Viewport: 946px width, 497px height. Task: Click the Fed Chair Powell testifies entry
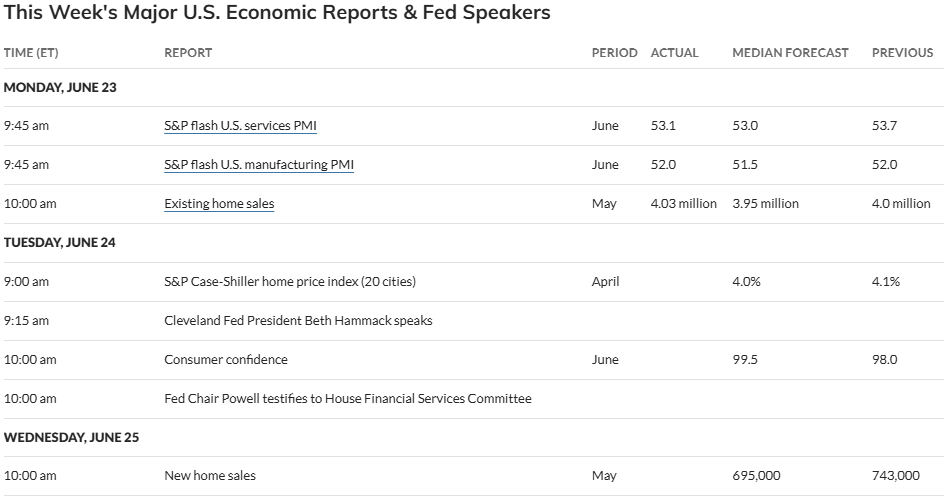(348, 399)
